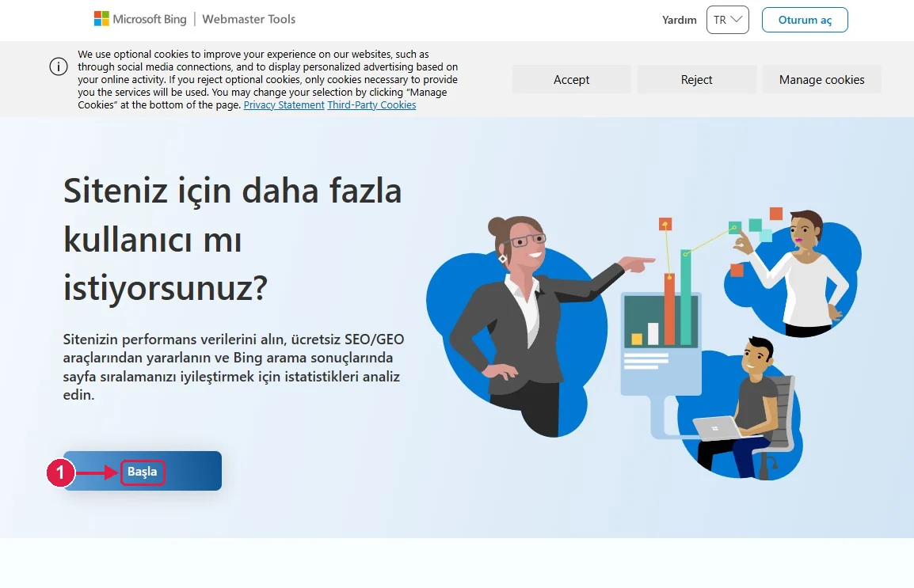This screenshot has height=588, width=914.
Task: Click the cookie notice info icon
Action: pyautogui.click(x=59, y=67)
